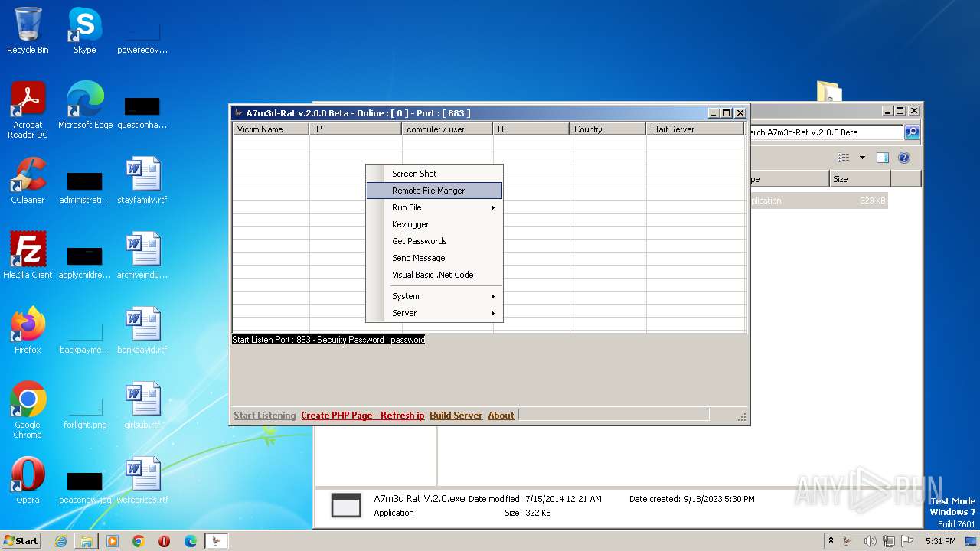Image resolution: width=980 pixels, height=551 pixels.
Task: Choose Screen Shot from the context menu
Action: 434,174
